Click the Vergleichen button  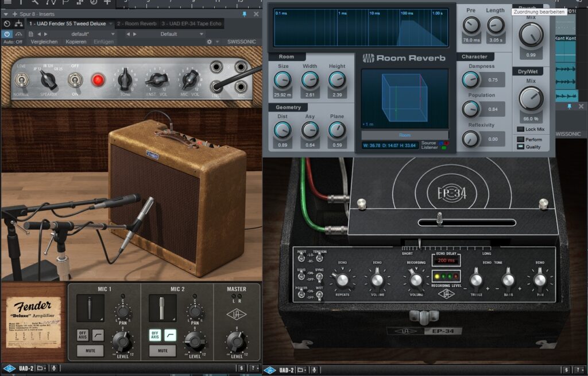(x=44, y=42)
